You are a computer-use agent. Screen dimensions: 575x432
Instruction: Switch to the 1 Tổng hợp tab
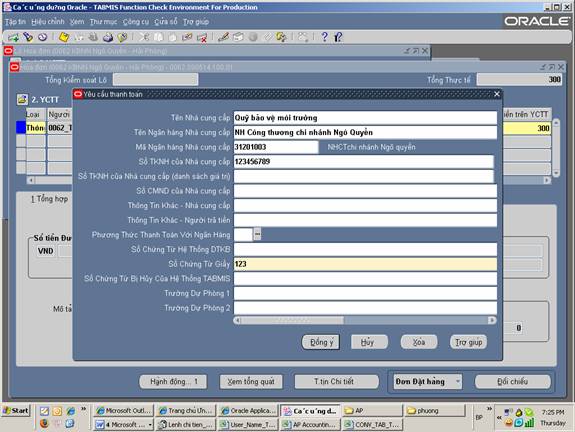(50, 199)
